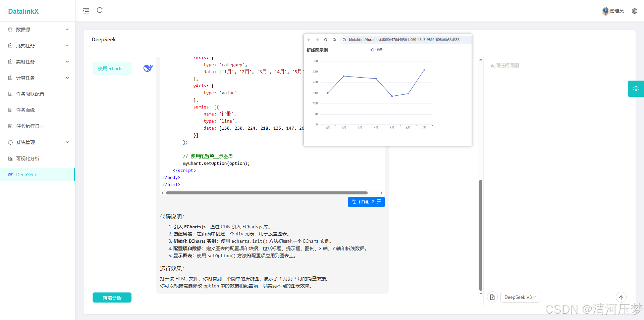Click the vertical chat scrollbar thumb

click(481, 235)
